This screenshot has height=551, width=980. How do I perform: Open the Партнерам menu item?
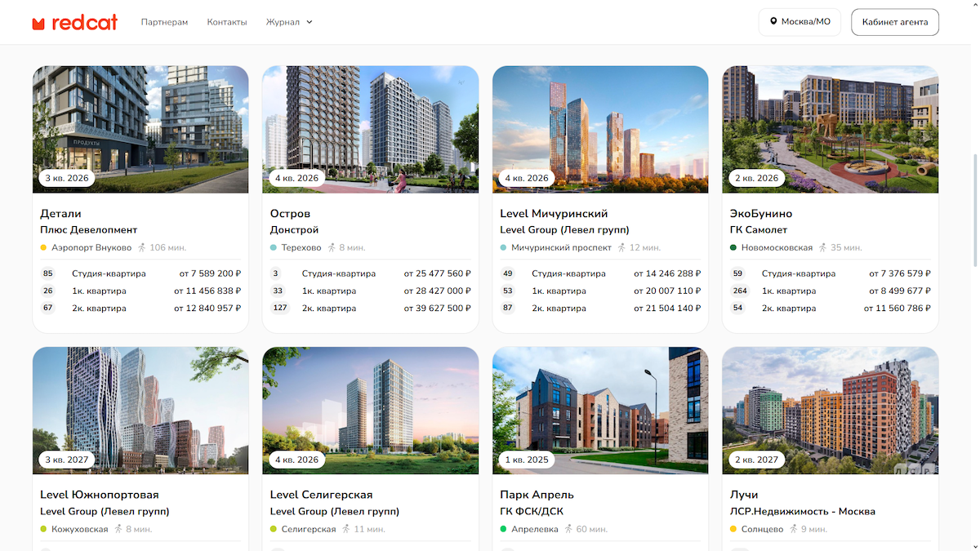[x=164, y=22]
